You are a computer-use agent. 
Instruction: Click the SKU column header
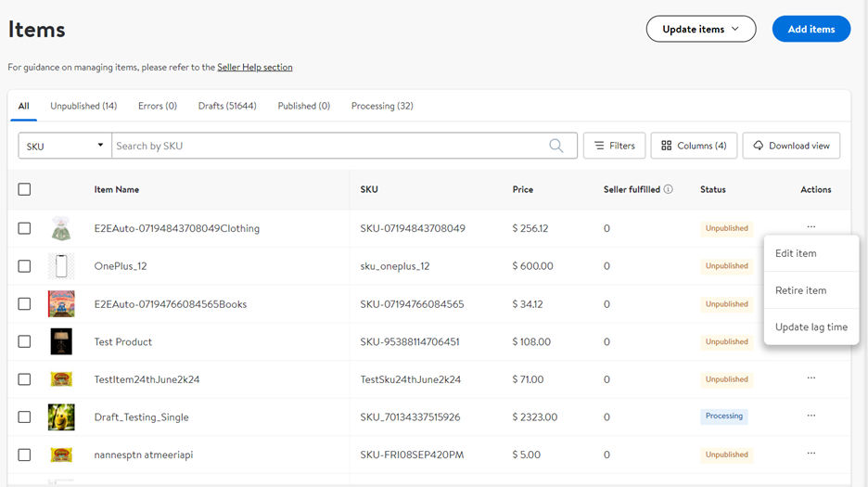[369, 189]
